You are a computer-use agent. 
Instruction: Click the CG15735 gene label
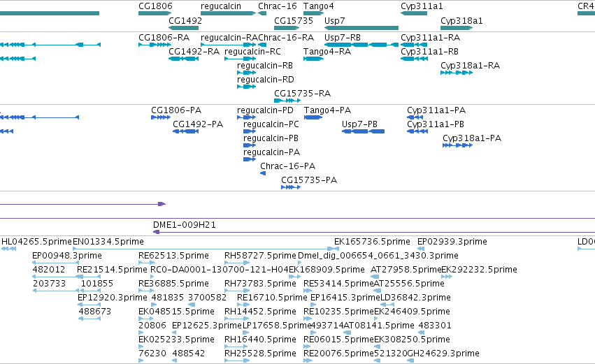coord(294,20)
